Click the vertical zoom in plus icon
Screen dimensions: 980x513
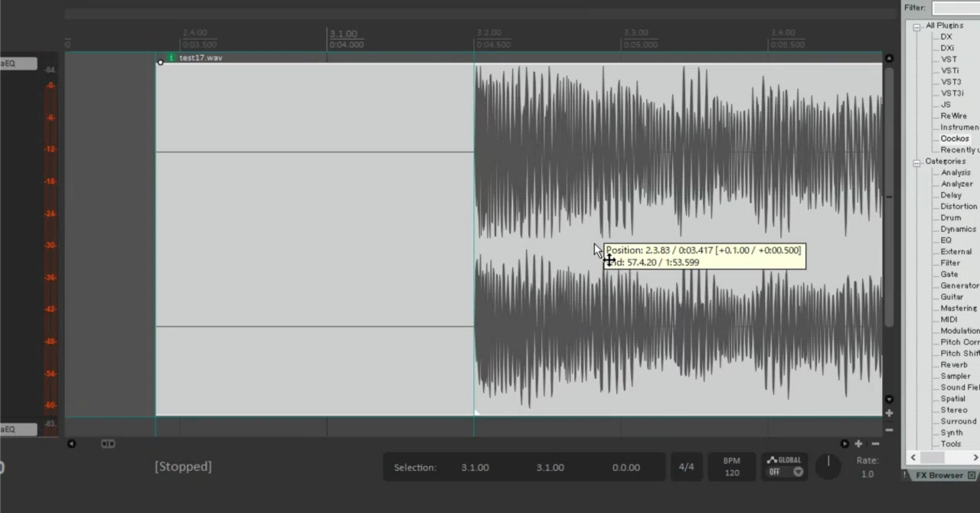[x=889, y=413]
